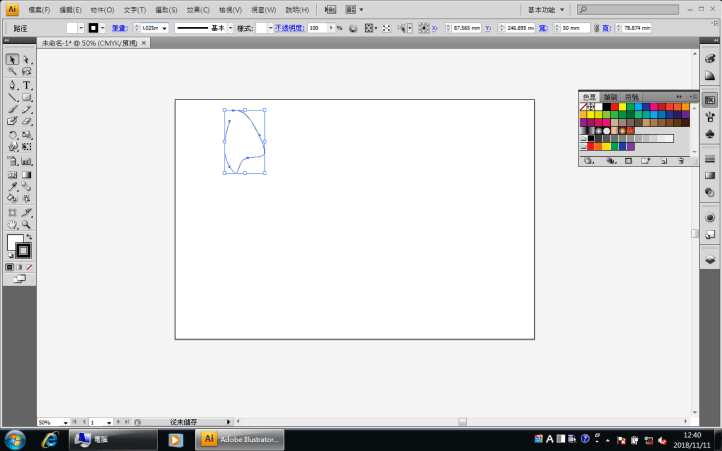Pick the yellow swatch in color panel
The image size is (722, 451).
(623, 106)
